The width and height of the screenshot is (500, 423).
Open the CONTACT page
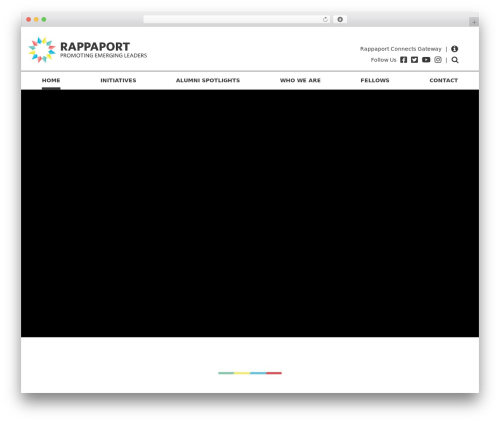click(444, 80)
